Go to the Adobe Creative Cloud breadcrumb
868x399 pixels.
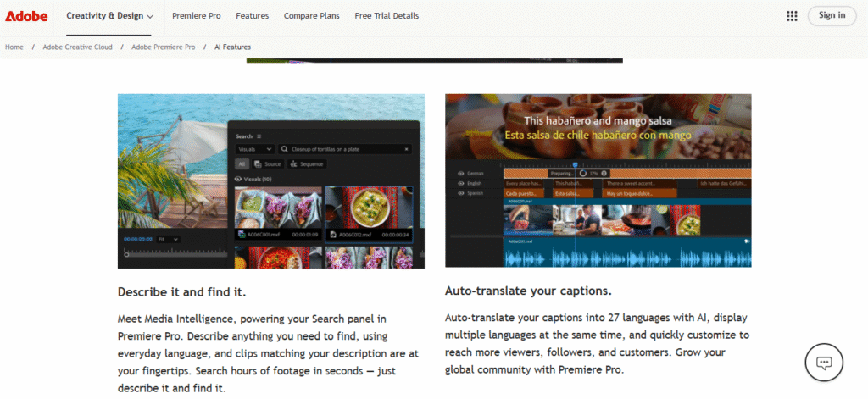[77, 47]
